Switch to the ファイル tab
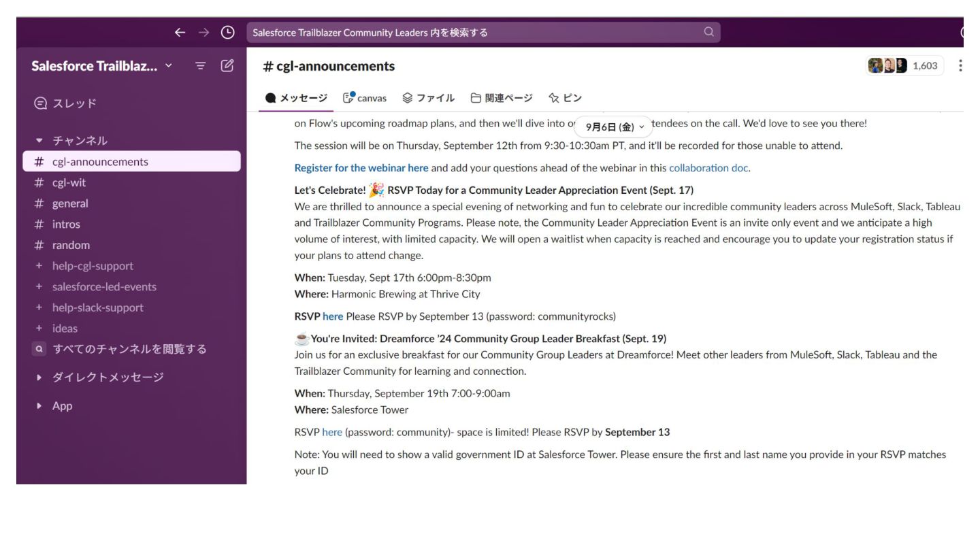This screenshot has height=551, width=980. point(428,98)
